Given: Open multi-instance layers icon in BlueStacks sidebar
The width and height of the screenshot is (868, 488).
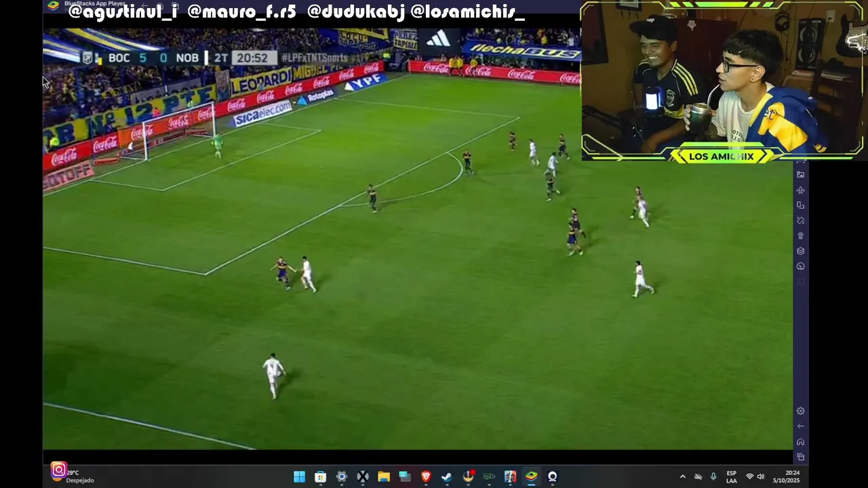Looking at the screenshot, I should coord(800,251).
